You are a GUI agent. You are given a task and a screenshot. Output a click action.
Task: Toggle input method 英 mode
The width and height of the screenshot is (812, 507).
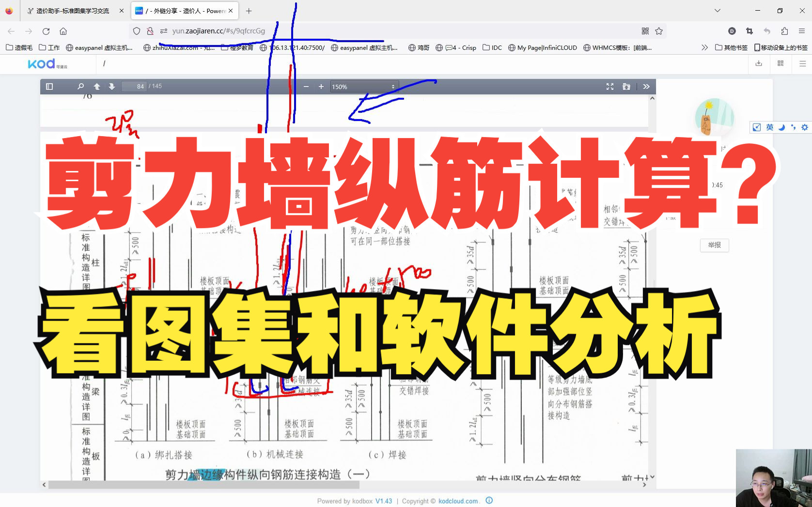coord(770,127)
